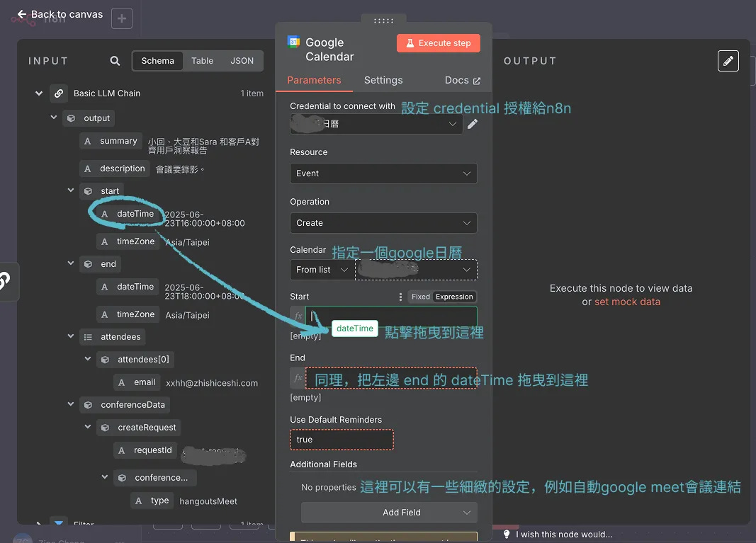
Task: Click the attendees list icon
Action: pos(88,337)
